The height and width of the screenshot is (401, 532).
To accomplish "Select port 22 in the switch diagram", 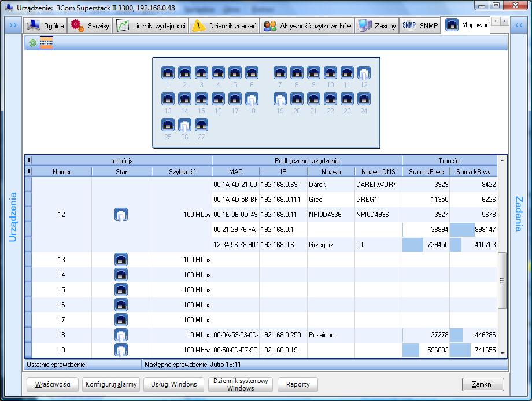I will coord(330,99).
